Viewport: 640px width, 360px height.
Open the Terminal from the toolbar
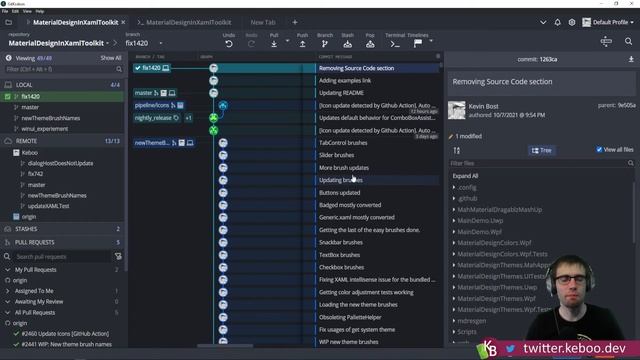click(395, 44)
